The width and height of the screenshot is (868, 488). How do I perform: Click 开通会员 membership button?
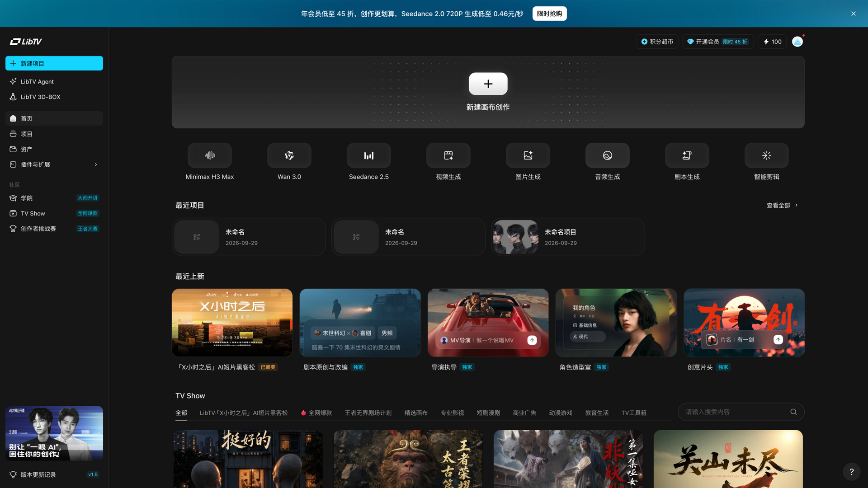(717, 42)
